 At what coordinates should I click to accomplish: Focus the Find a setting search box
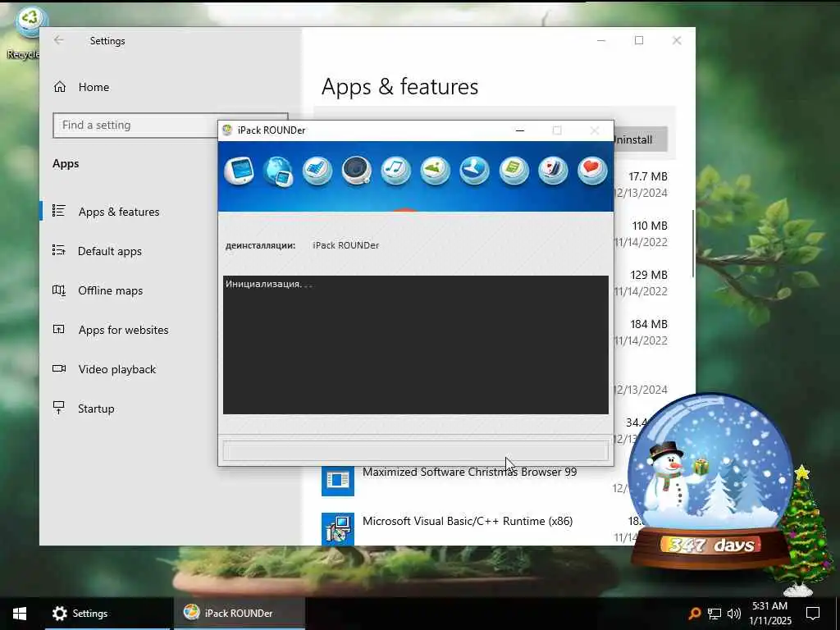tap(171, 125)
